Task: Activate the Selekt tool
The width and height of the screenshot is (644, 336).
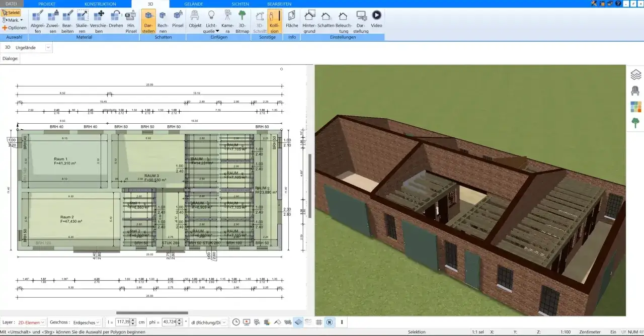Action: click(11, 12)
